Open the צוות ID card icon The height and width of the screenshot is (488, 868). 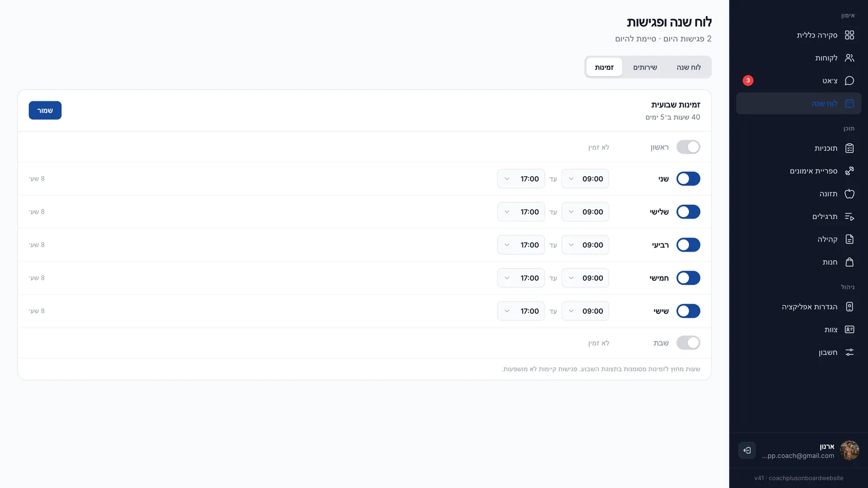(850, 330)
